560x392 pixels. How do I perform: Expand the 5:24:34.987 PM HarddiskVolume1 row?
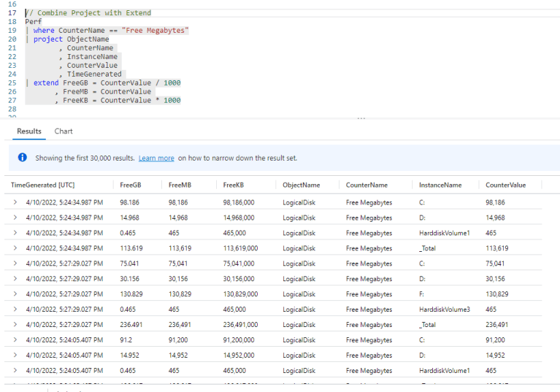(x=15, y=233)
